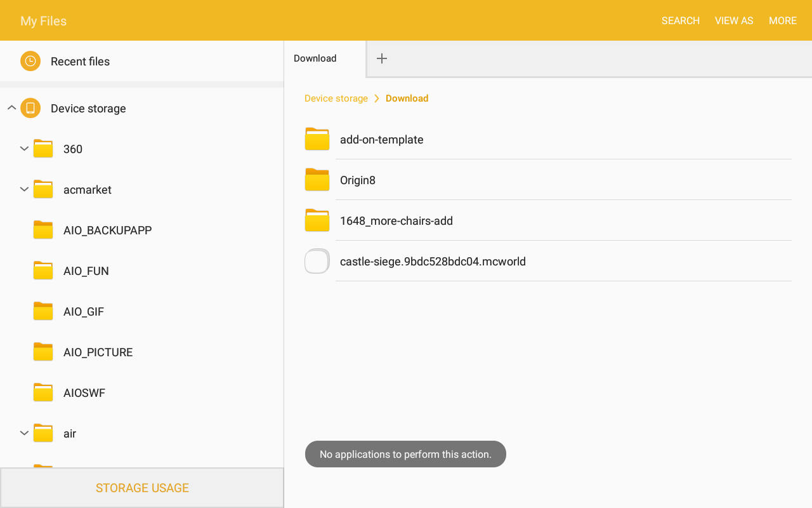The height and width of the screenshot is (508, 812).
Task: Add a new tab with plus icon
Action: [x=382, y=58]
